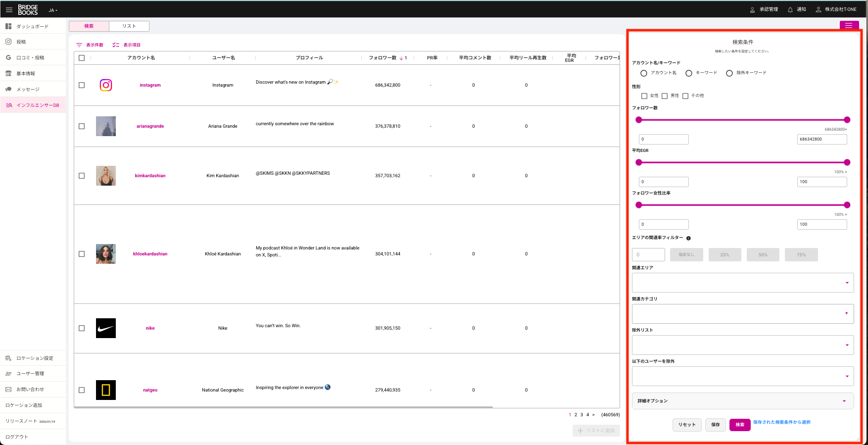Screen dimensions: 868x445
Task: Click the 保存された検索条件から選択 link
Action: [781, 422]
